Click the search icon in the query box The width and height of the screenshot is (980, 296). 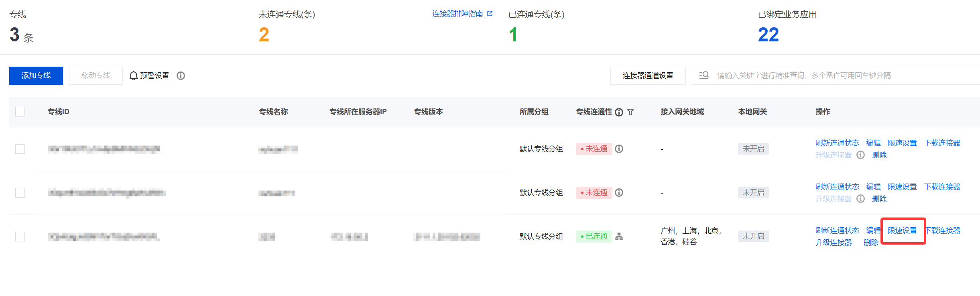coord(704,75)
